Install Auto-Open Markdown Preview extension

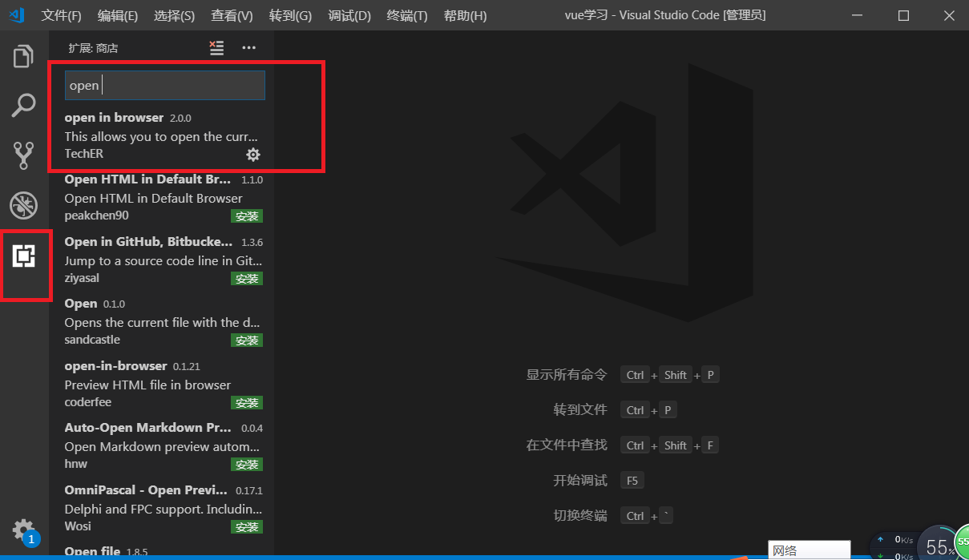247,464
